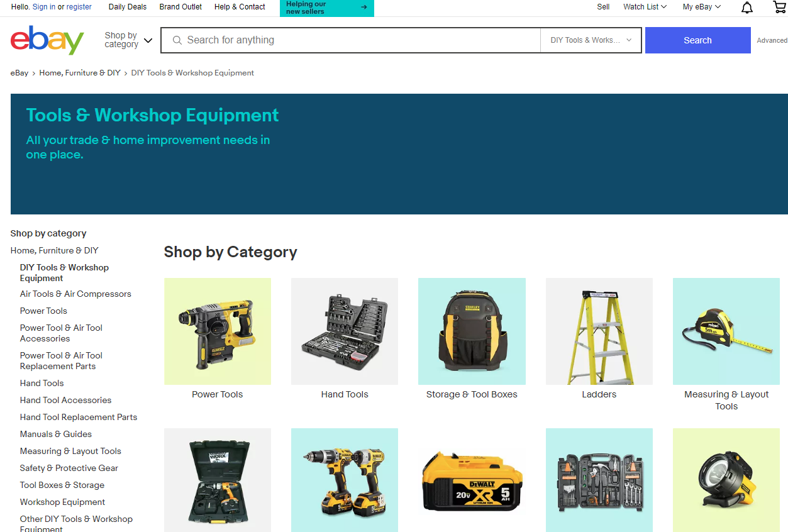This screenshot has height=532, width=788.
Task: Expand the Watch List dropdown
Action: coord(645,7)
